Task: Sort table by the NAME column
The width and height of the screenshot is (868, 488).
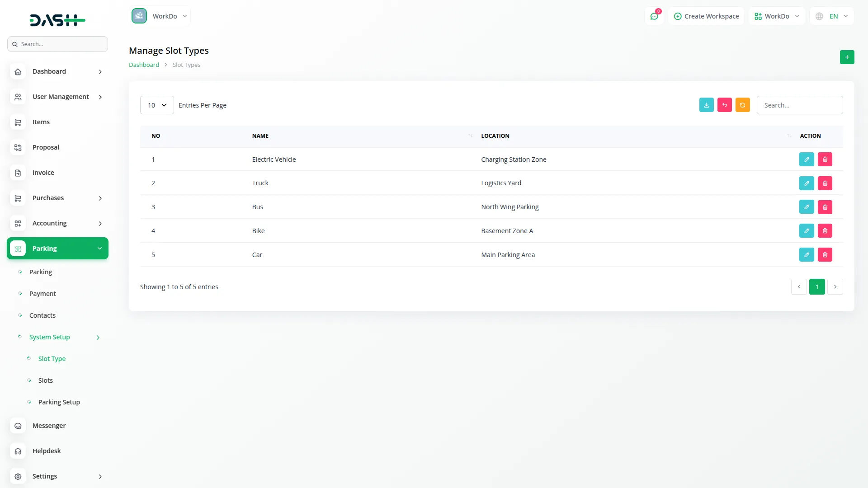Action: [x=260, y=136]
